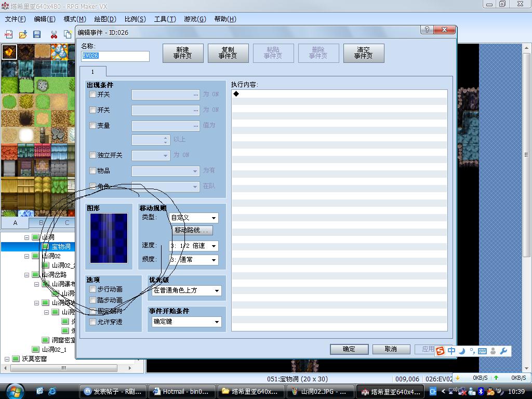
Task: Click the event graphic preview image
Action: [x=109, y=238]
